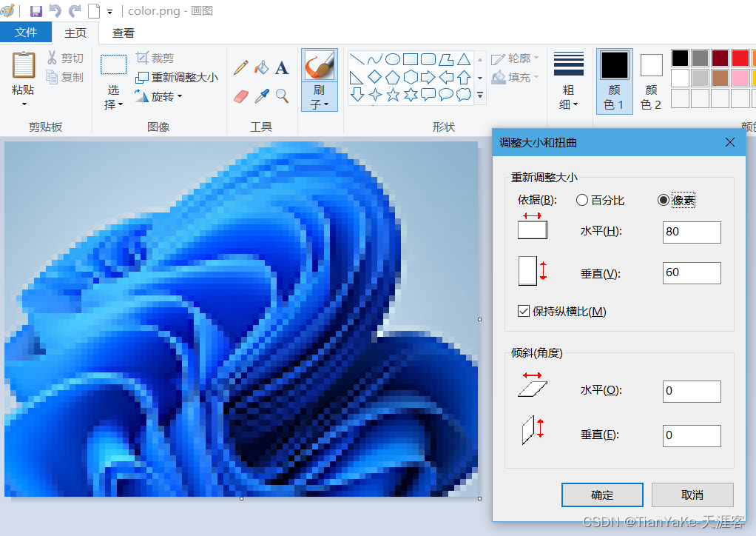Select the Oval shape
Viewport: 756px width, 536px height.
click(x=393, y=59)
